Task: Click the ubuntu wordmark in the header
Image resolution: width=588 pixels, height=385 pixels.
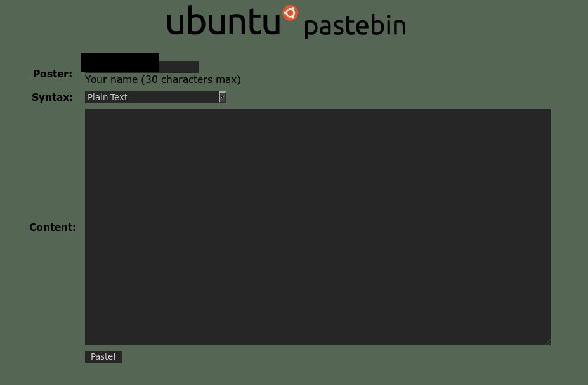Action: pyautogui.click(x=223, y=21)
